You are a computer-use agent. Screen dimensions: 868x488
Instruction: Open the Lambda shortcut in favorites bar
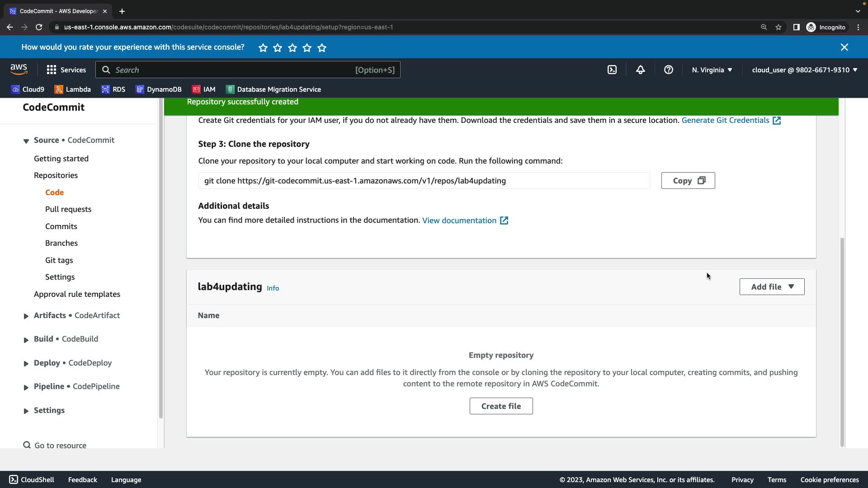pos(72,89)
